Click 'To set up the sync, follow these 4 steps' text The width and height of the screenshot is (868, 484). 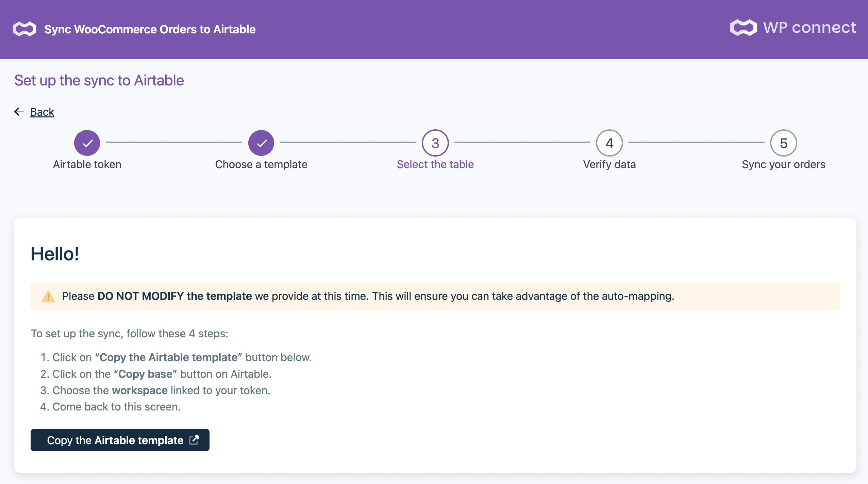click(x=130, y=334)
